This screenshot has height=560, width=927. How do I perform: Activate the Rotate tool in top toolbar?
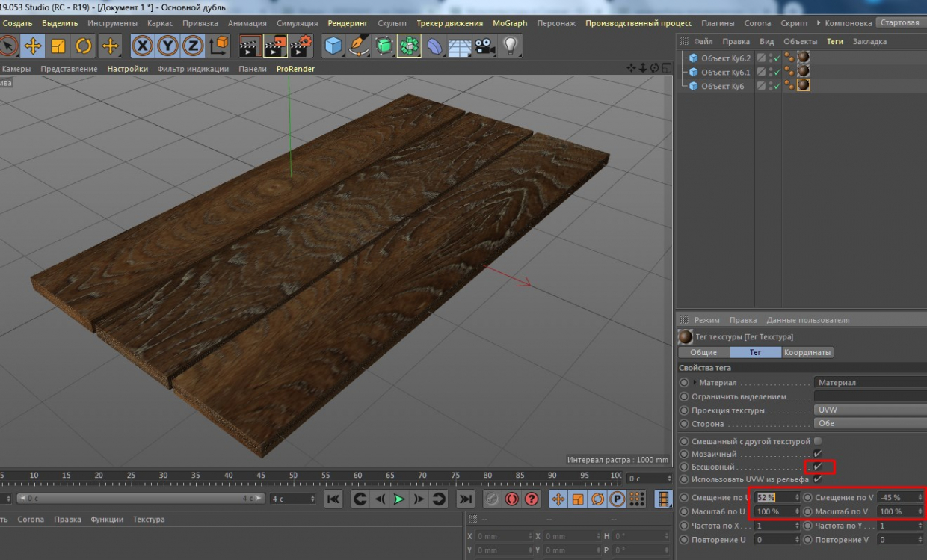point(83,46)
